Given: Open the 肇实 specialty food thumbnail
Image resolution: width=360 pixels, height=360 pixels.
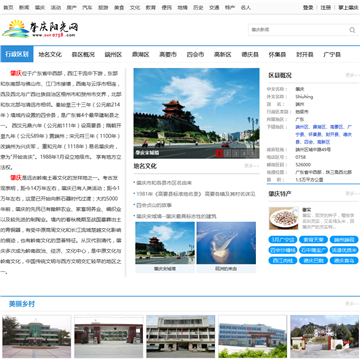Looking at the screenshot, I should (x=284, y=218).
